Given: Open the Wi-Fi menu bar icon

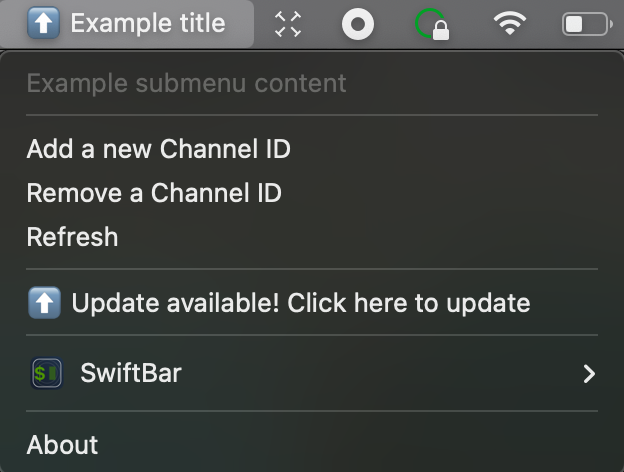Looking at the screenshot, I should click(510, 23).
